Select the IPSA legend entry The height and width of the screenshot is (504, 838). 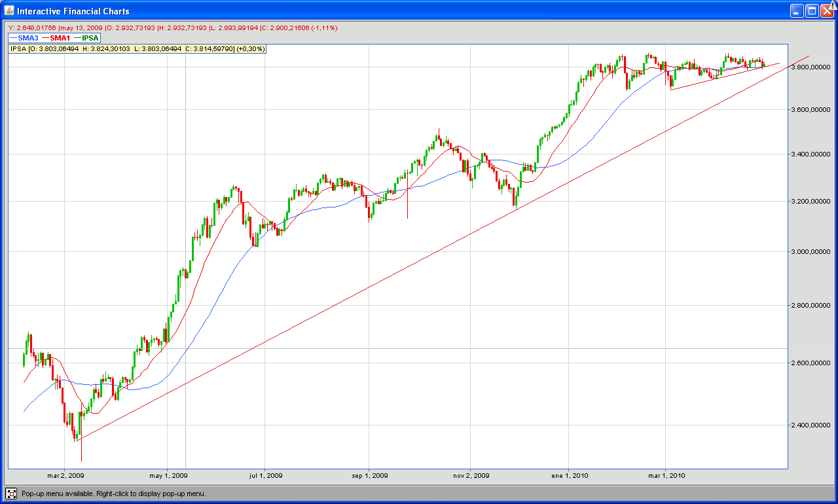pos(86,38)
